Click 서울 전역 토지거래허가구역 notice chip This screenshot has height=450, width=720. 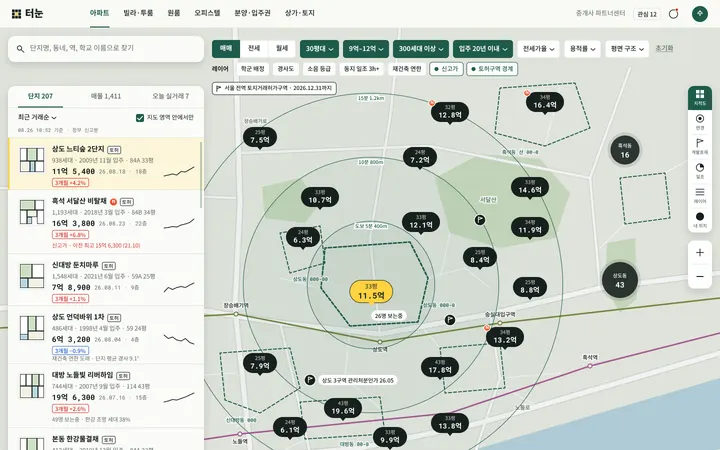point(274,88)
